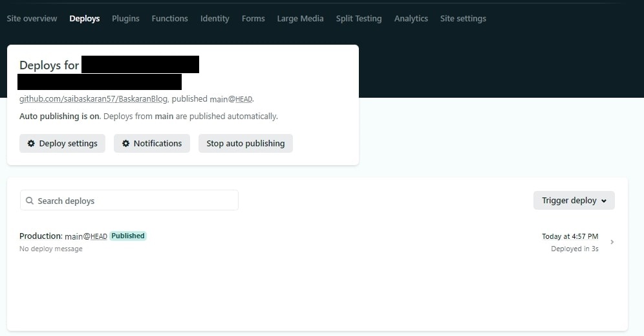Click the Deploy settings button
The height and width of the screenshot is (336, 644).
(x=63, y=143)
